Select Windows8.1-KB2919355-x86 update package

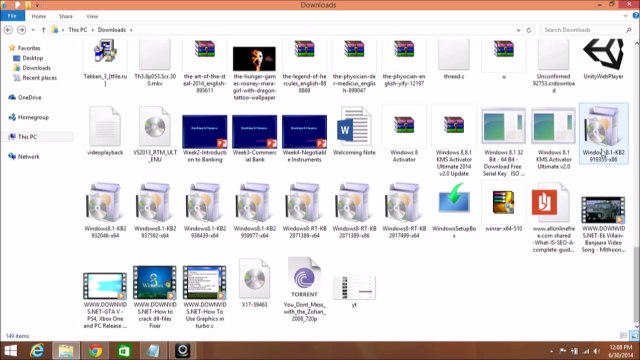tap(603, 134)
